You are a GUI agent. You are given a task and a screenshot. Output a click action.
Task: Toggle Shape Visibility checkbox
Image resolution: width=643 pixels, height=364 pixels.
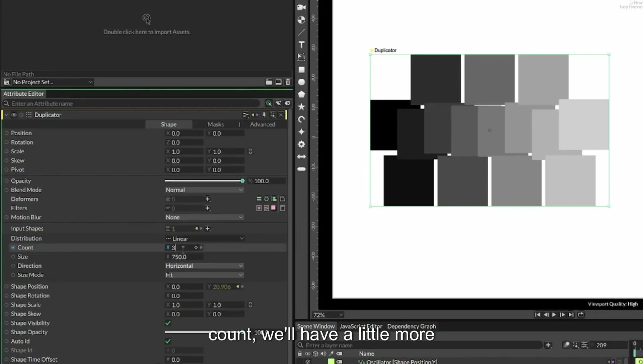tap(168, 323)
